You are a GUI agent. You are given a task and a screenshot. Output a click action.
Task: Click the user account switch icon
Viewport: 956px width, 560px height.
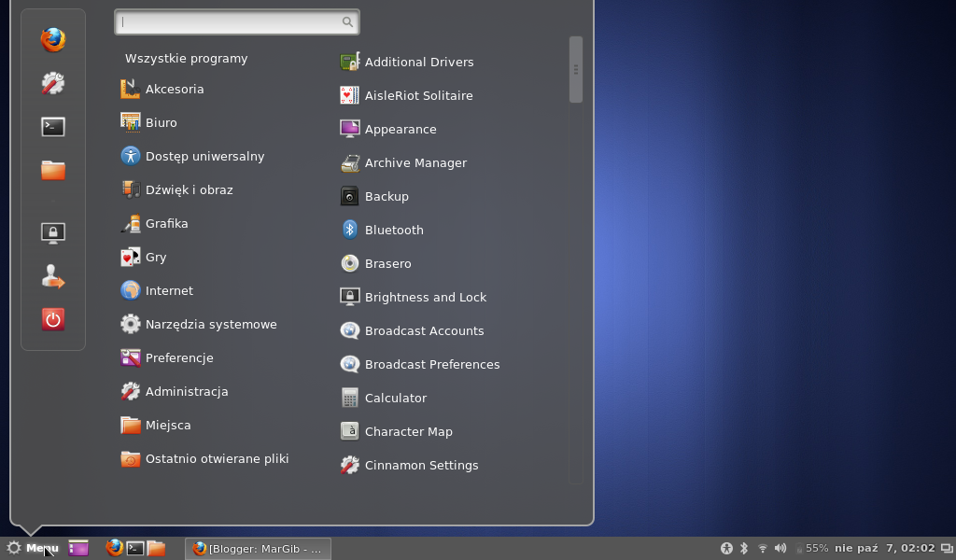click(x=53, y=276)
